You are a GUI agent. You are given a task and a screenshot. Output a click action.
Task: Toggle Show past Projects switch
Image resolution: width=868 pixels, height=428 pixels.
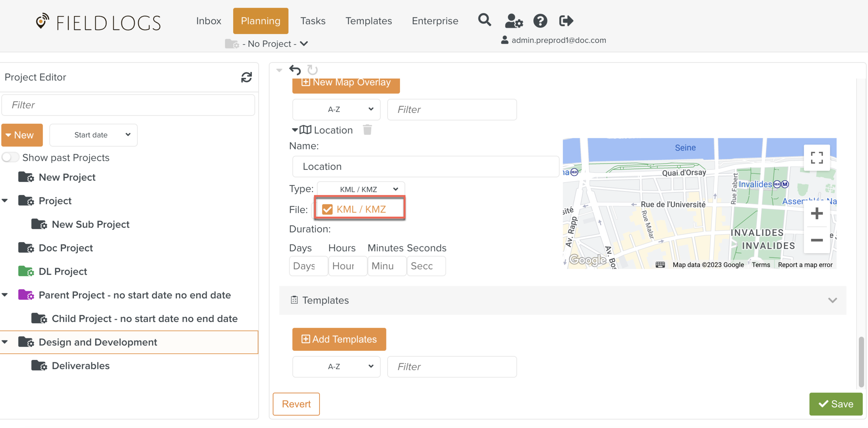(10, 157)
